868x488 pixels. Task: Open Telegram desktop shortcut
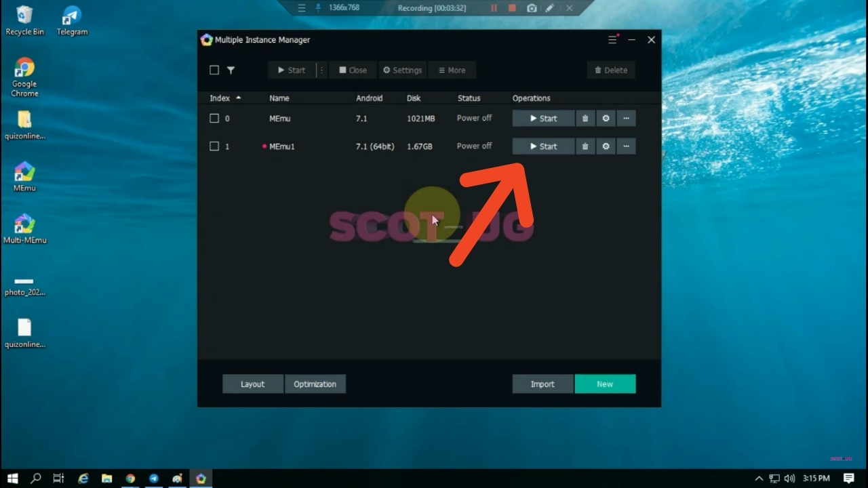click(x=72, y=20)
